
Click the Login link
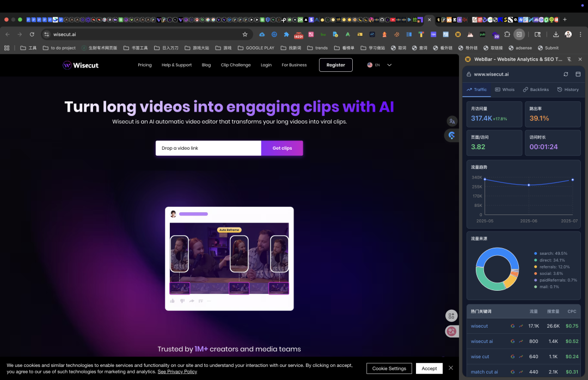click(x=266, y=65)
